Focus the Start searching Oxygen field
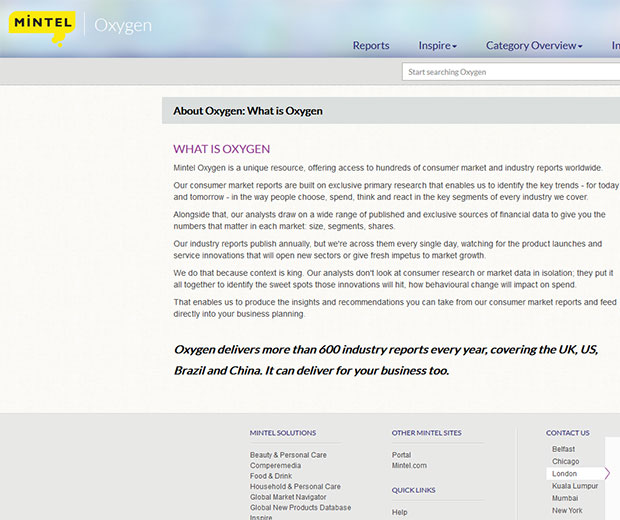620x520 pixels. tap(511, 72)
